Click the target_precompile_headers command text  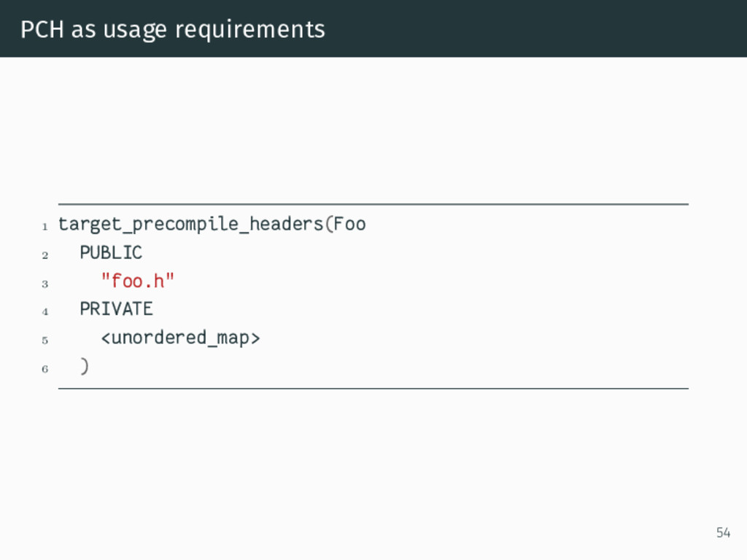coord(191,224)
